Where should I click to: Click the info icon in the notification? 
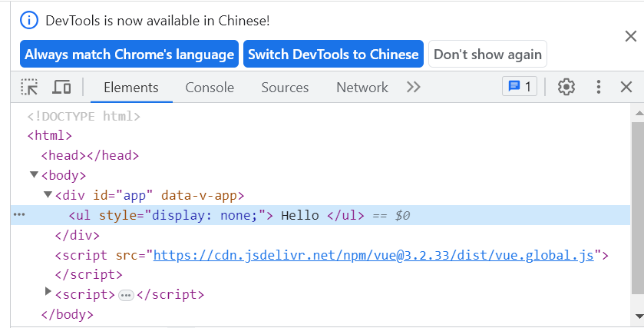pos(29,20)
